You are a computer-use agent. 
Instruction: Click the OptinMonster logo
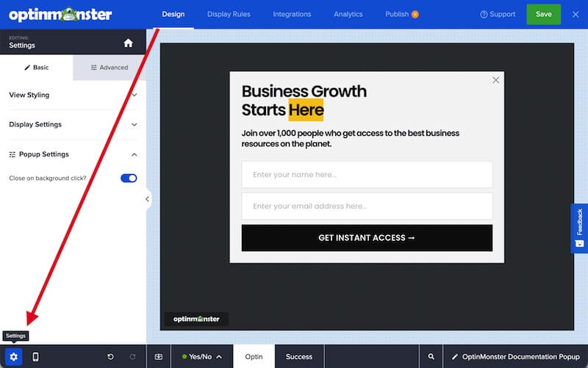(60, 14)
